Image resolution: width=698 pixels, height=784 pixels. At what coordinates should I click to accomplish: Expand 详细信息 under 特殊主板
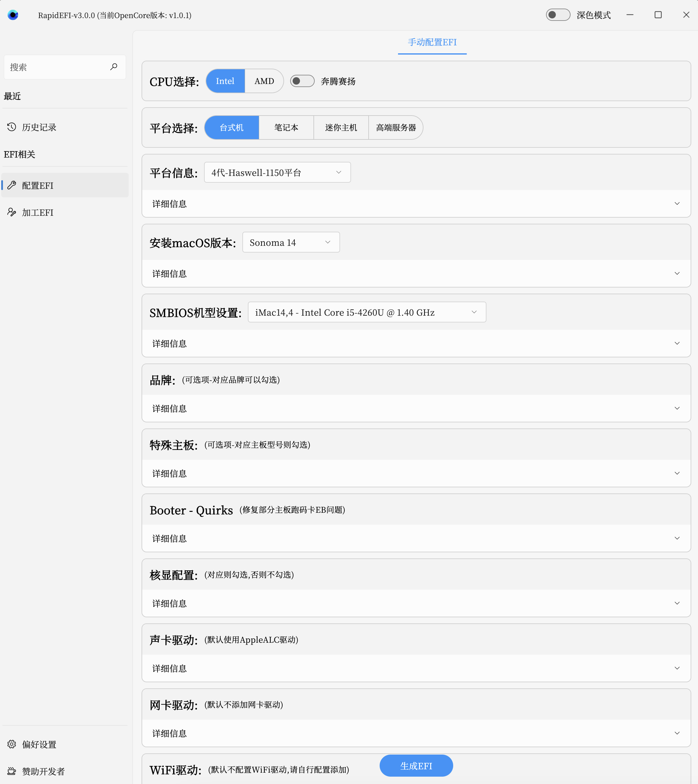coord(416,473)
